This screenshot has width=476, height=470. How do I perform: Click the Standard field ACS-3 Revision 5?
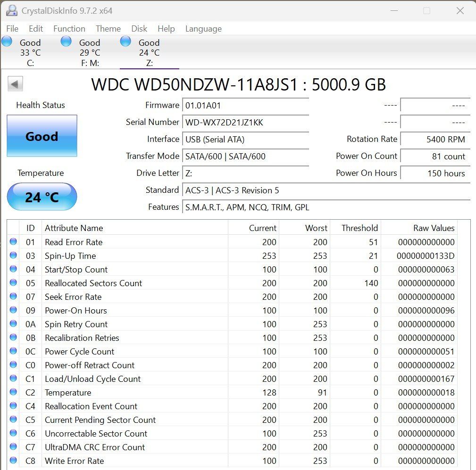326,190
